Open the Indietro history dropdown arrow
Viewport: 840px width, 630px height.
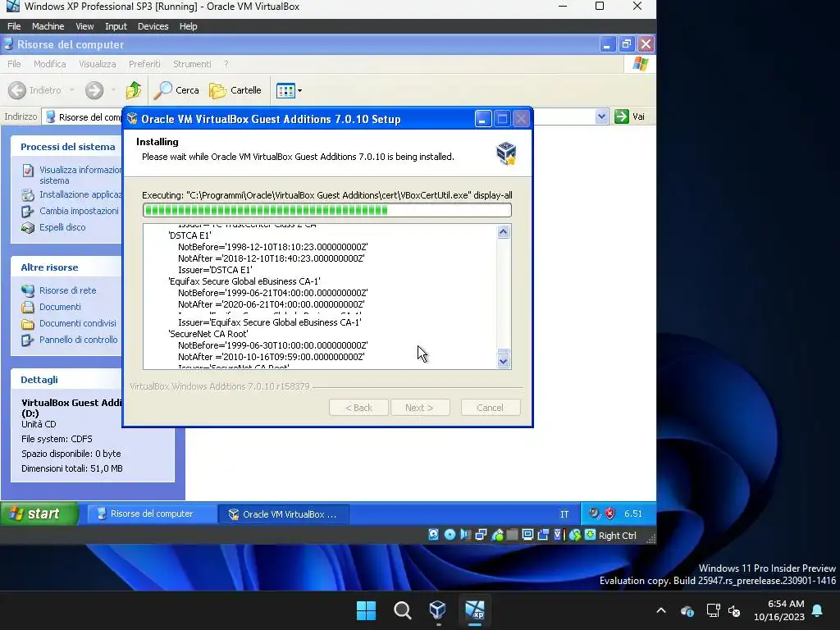[x=71, y=90]
